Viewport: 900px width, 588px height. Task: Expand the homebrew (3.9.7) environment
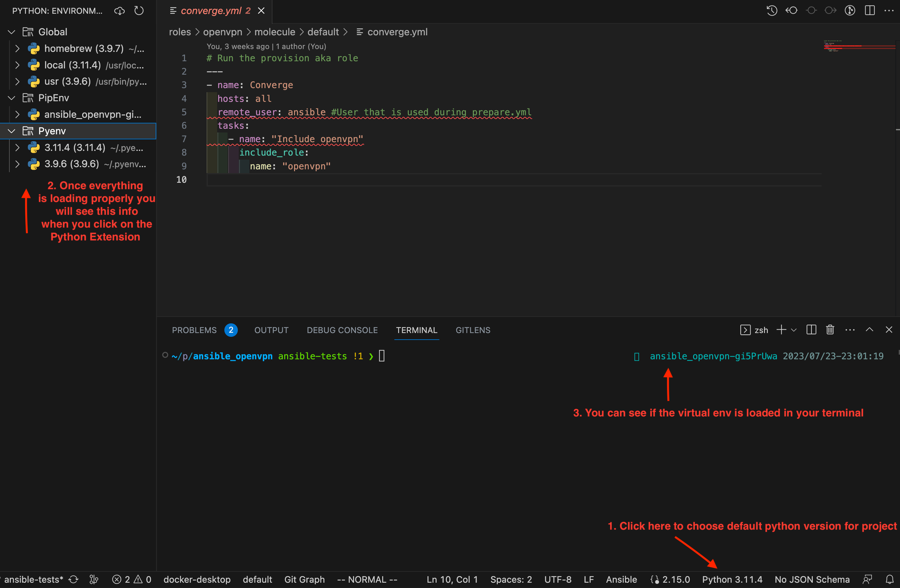(17, 48)
